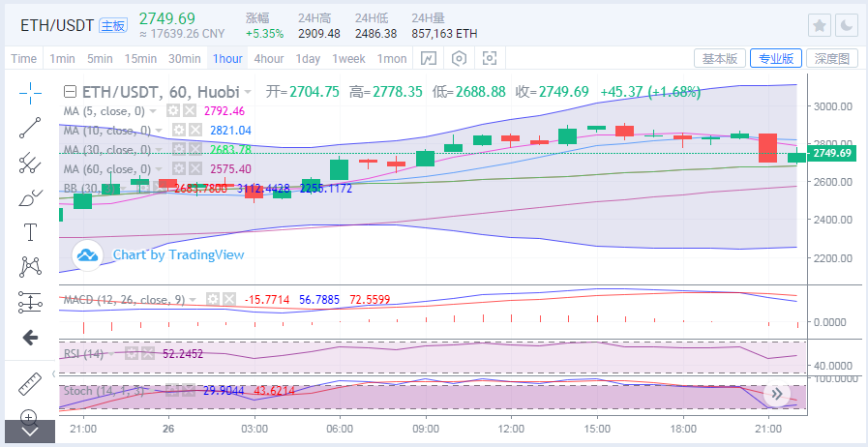Screen dimensions: 868x447
Task: Open chart settings hexagon icon
Action: (x=459, y=59)
